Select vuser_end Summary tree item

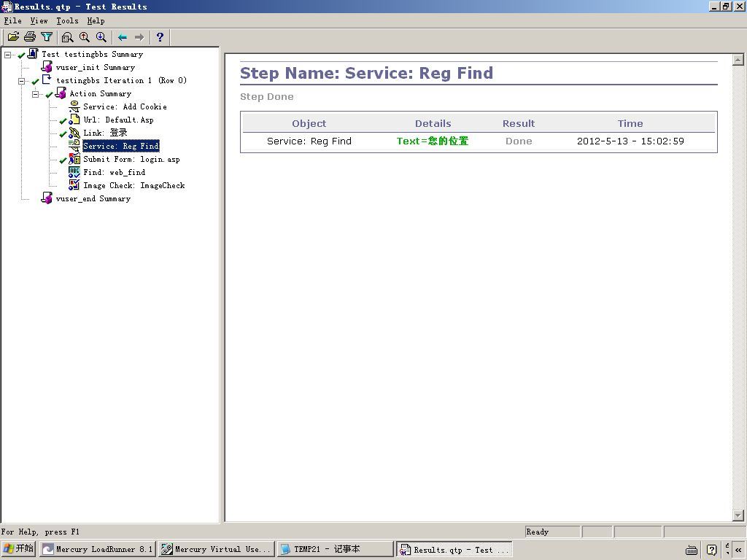tap(93, 198)
